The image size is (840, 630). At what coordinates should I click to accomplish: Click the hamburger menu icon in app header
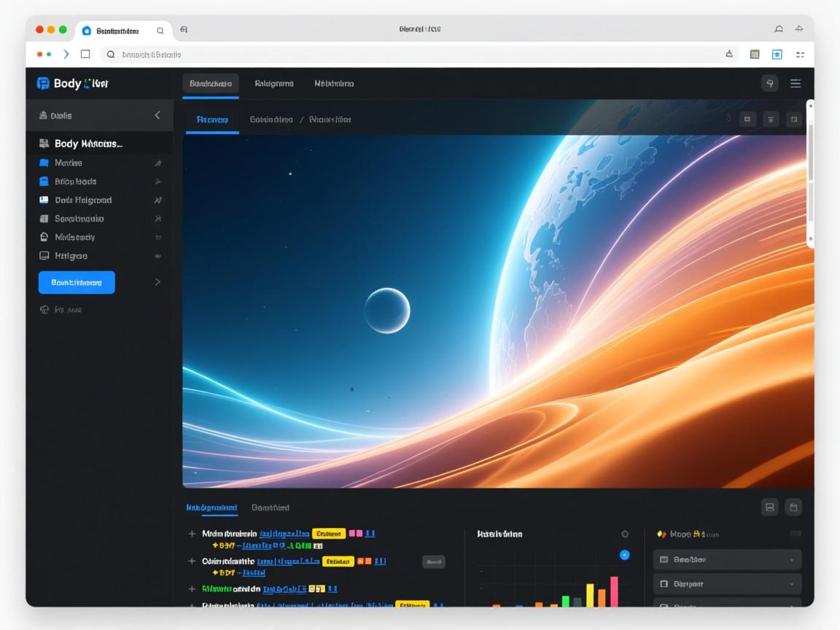[x=796, y=84]
